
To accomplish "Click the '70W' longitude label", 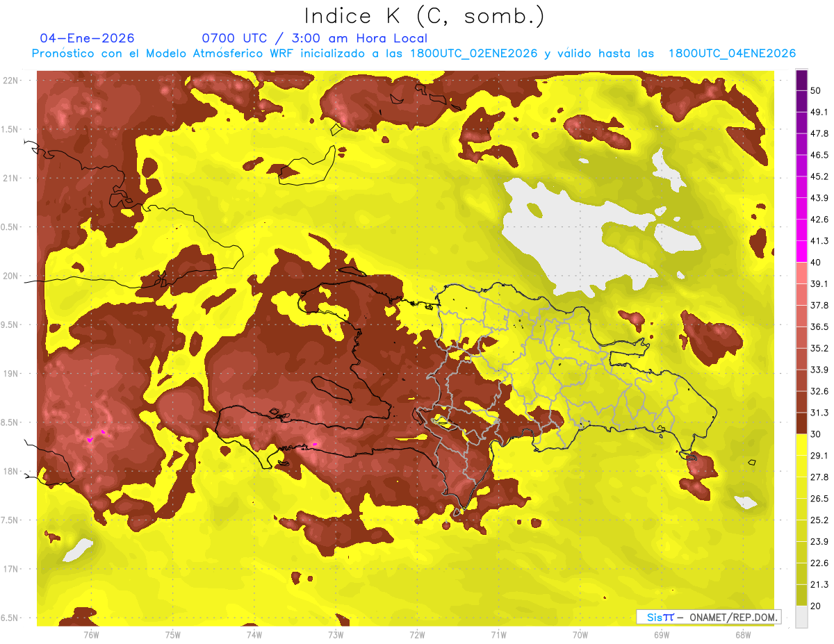I will pyautogui.click(x=580, y=635).
